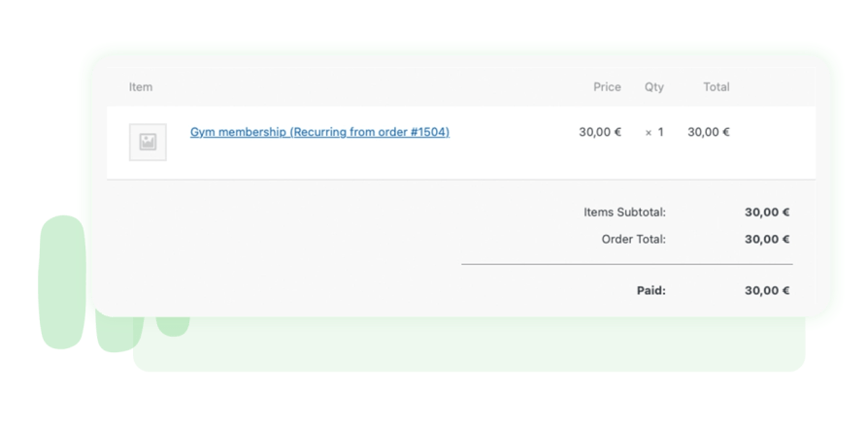Click the line item price 30,00 €
Viewport: 868px width, 426px height.
(600, 132)
